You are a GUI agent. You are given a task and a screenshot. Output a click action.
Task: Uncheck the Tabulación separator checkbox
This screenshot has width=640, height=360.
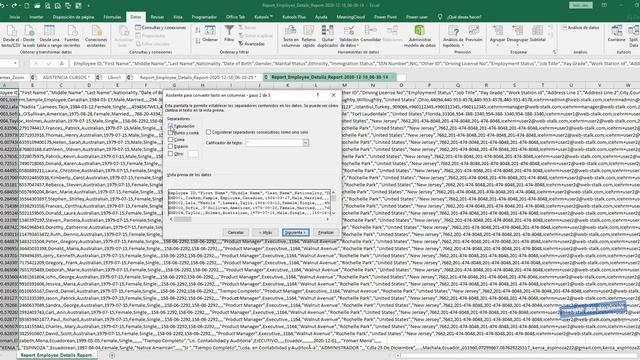tap(171, 126)
